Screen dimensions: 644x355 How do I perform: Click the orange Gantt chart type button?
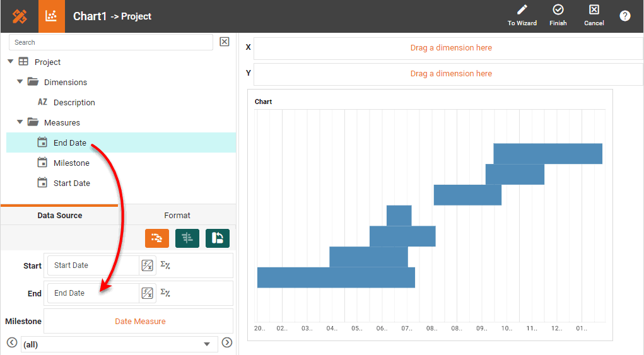[x=157, y=238]
